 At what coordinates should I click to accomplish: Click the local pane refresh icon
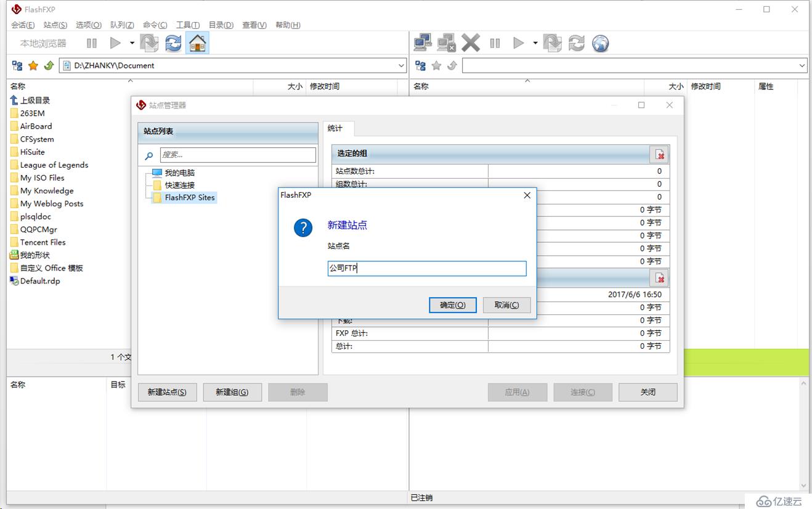(x=173, y=43)
